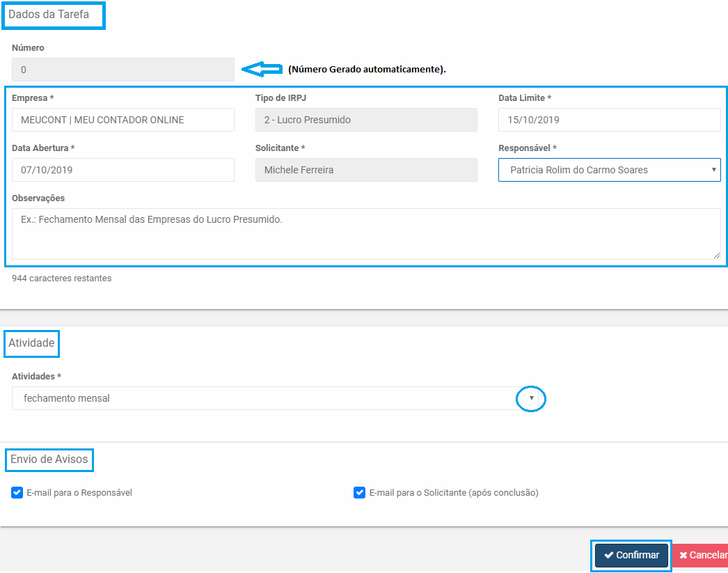Click the red Cancelar button

[700, 556]
